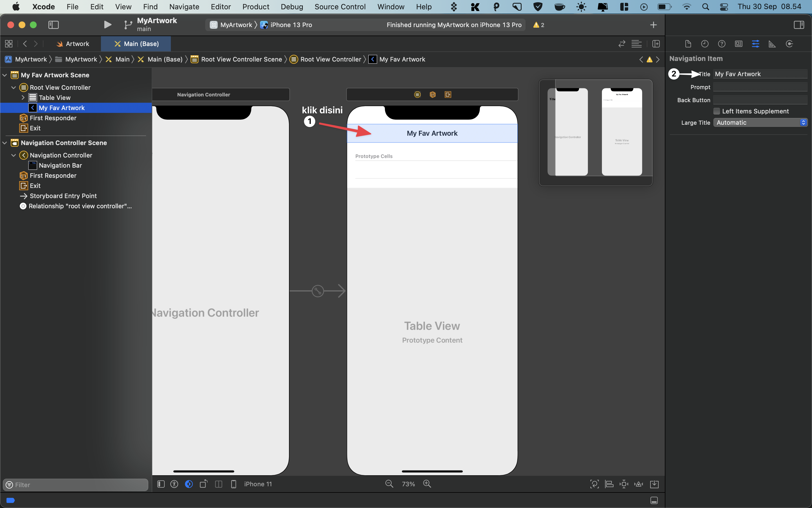Open the related items grid icon
The height and width of the screenshot is (508, 812).
[9, 44]
